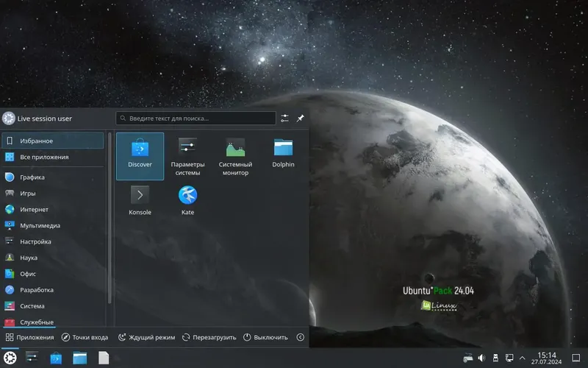Open Служебные category
Image resolution: width=588 pixels, height=368 pixels.
53,322
